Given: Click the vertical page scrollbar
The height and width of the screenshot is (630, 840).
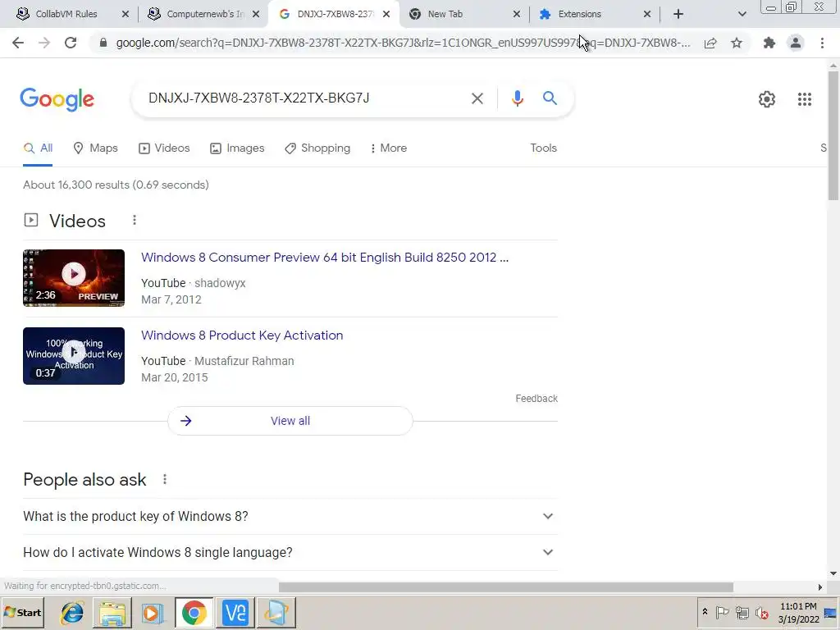Looking at the screenshot, I should click(833, 135).
